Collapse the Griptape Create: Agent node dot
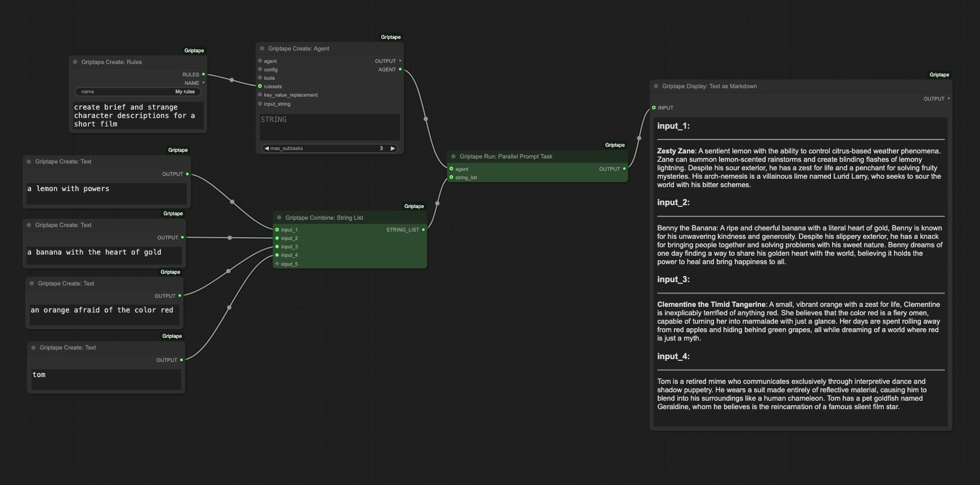980x485 pixels. point(262,48)
